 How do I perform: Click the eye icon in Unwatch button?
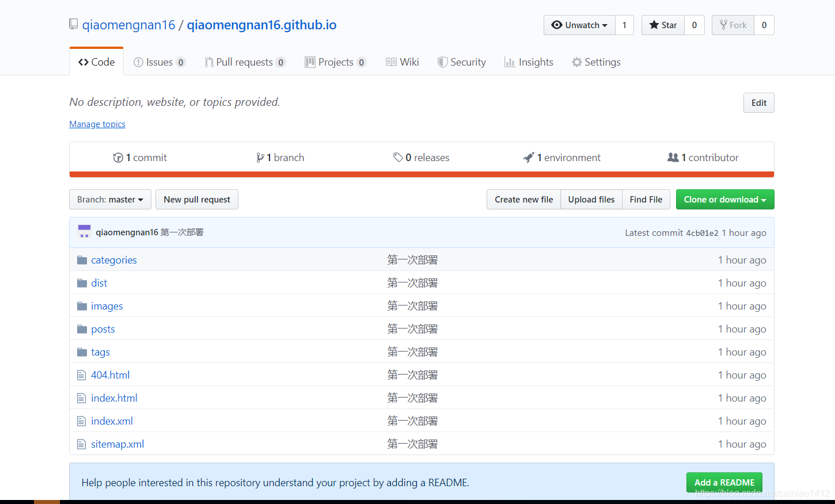click(556, 25)
